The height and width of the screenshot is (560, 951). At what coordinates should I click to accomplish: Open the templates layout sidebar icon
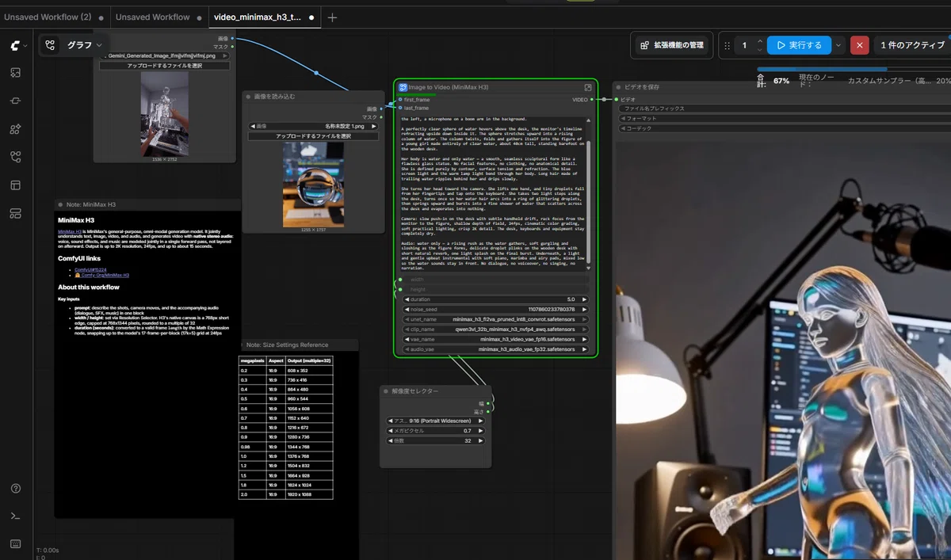(15, 185)
